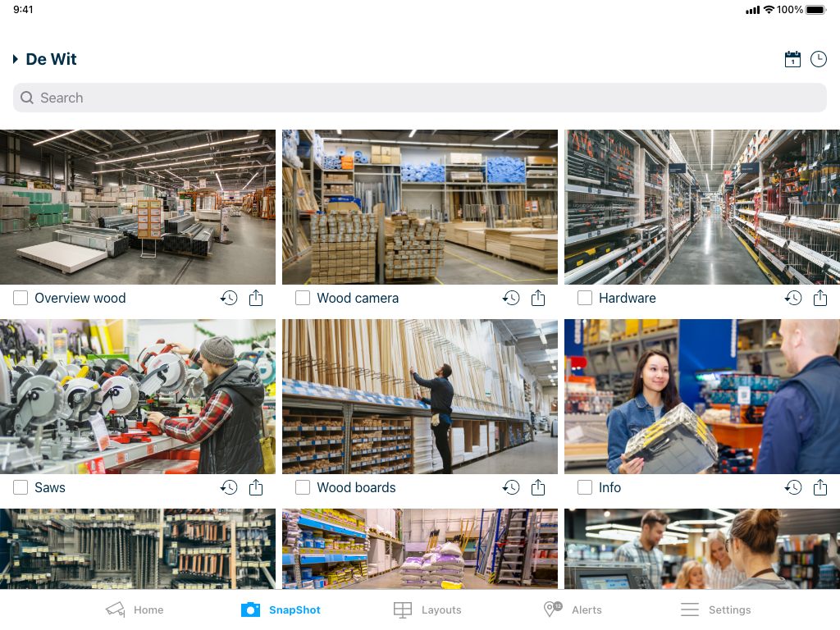This screenshot has height=630, width=840.
Task: Open history for Overview wood camera
Action: point(229,298)
